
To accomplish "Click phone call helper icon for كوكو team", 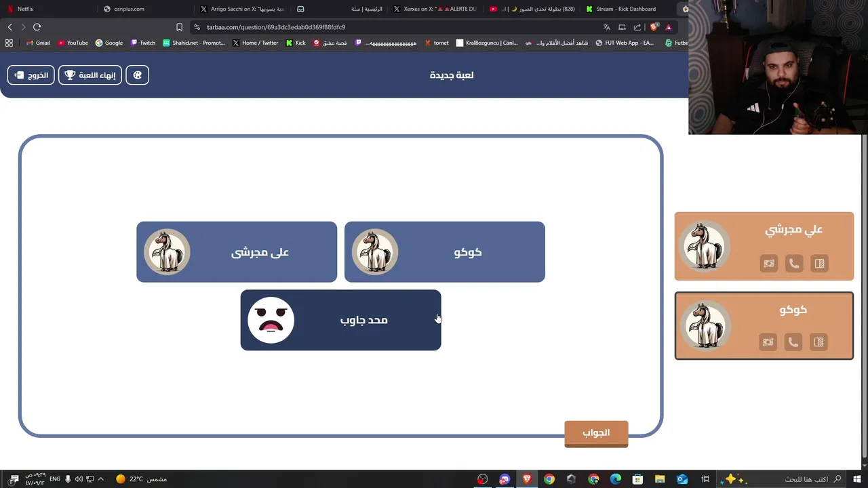I will click(793, 342).
